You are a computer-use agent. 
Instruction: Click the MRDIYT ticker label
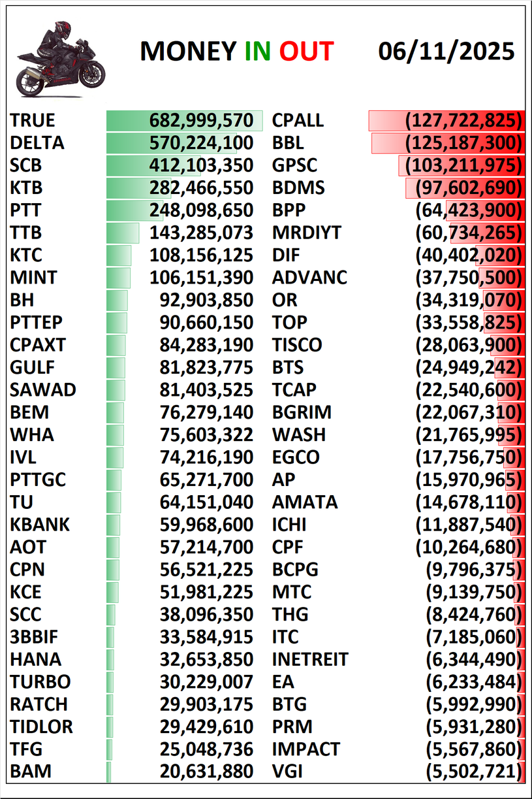(x=307, y=233)
